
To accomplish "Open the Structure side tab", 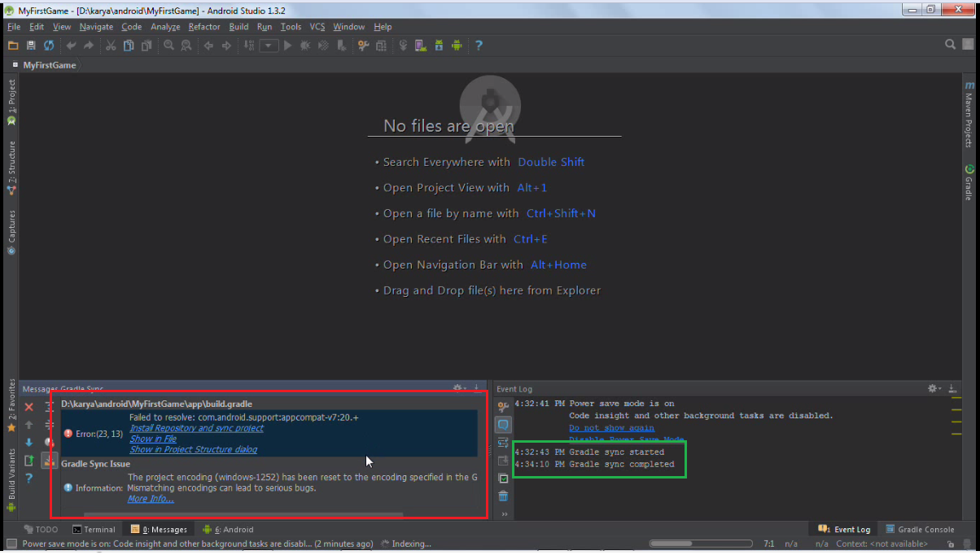I will pyautogui.click(x=11, y=167).
